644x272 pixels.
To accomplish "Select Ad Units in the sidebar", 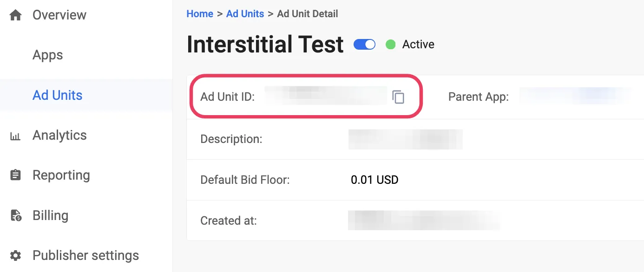I will tap(57, 95).
